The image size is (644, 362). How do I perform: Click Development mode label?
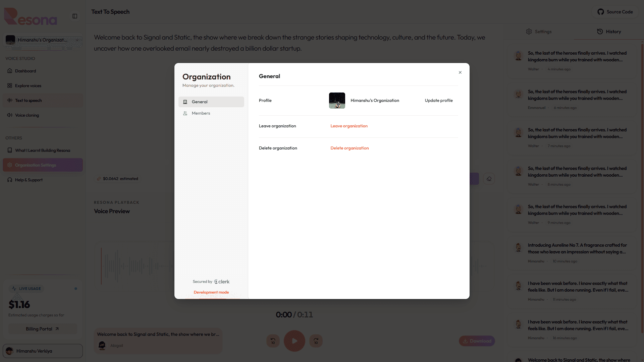point(211,292)
